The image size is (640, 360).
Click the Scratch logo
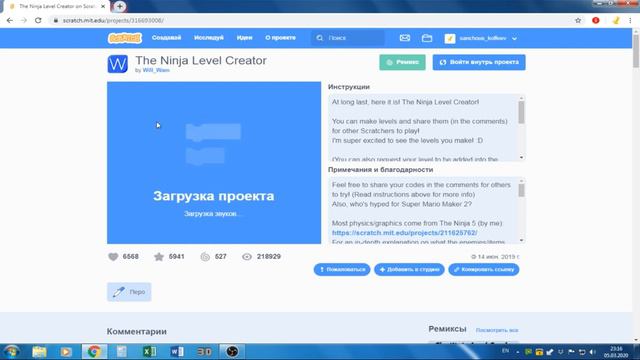pos(125,38)
